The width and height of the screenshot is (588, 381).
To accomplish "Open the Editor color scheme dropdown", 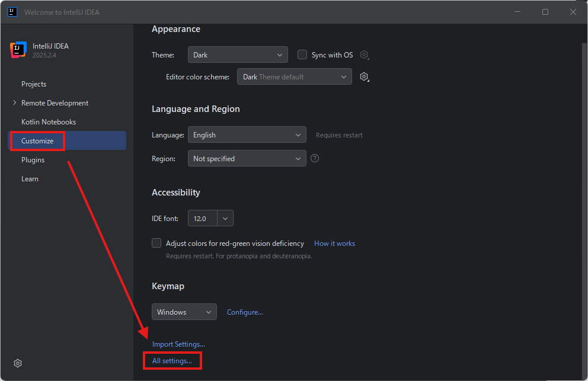I will 295,76.
